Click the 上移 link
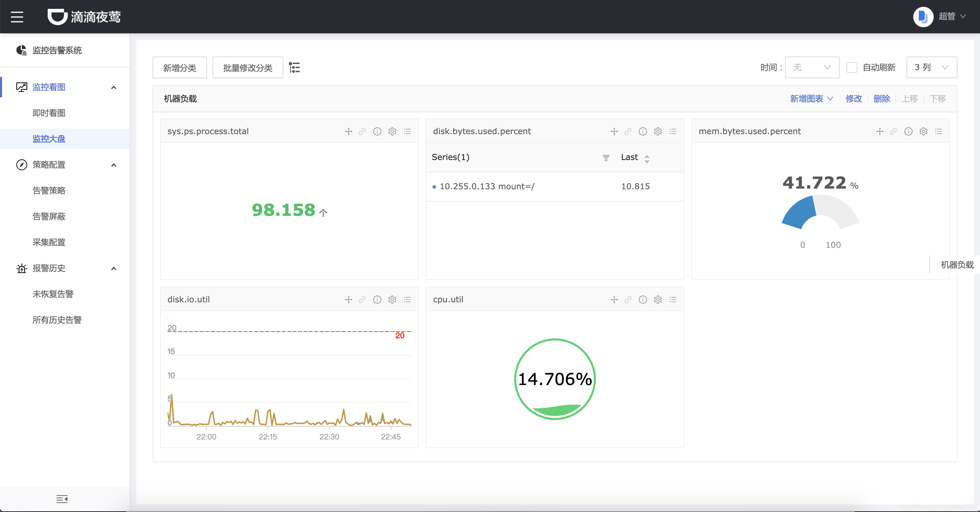Screen dimensions: 980x512 tap(910, 99)
